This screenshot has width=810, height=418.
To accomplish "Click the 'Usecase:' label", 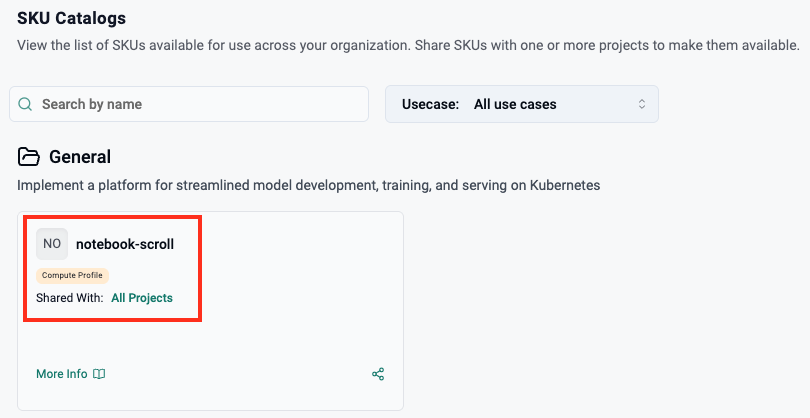I will pyautogui.click(x=430, y=104).
